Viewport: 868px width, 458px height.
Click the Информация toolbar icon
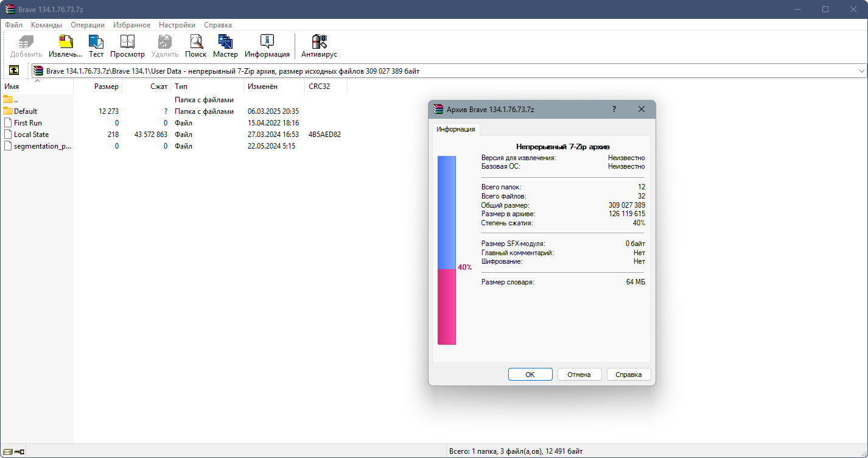tap(267, 46)
